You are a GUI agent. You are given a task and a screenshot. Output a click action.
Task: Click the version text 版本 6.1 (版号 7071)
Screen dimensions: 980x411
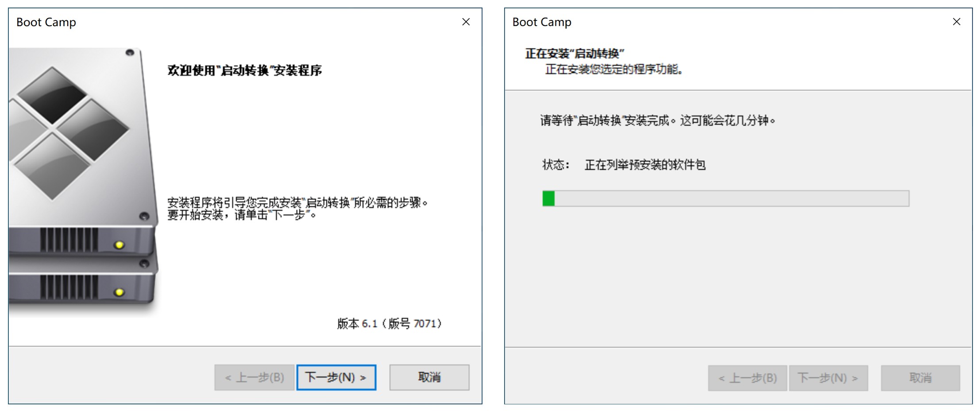point(390,324)
